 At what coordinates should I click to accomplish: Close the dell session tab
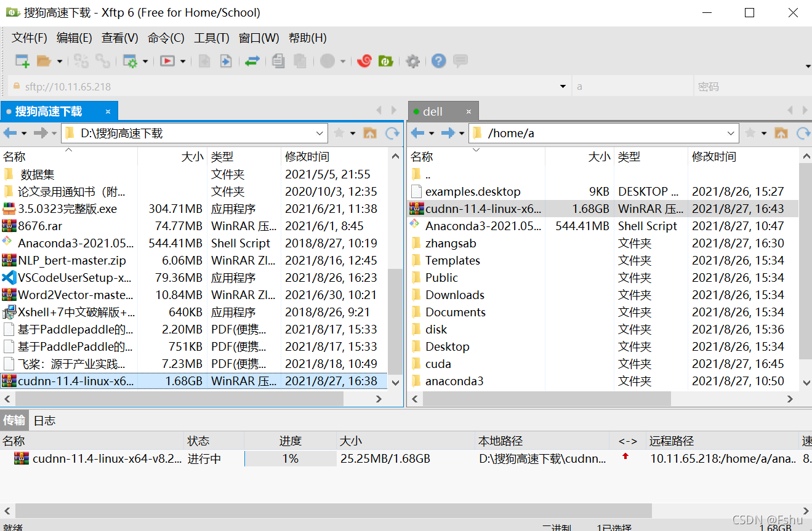[x=469, y=111]
